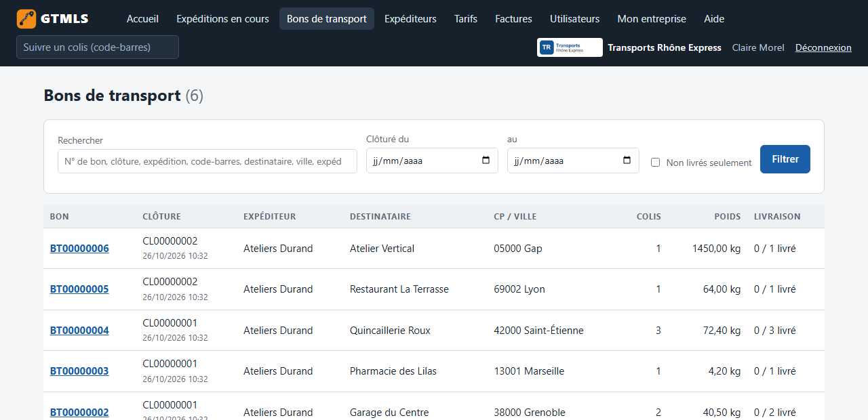Open transport slip BT00000005
The height and width of the screenshot is (420, 868).
(79, 289)
